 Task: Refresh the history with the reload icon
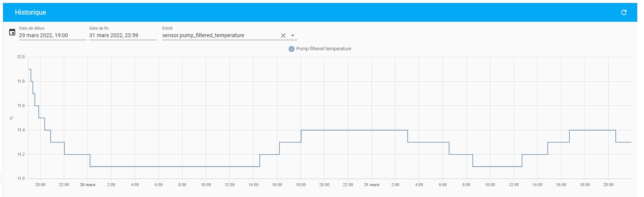(x=624, y=12)
